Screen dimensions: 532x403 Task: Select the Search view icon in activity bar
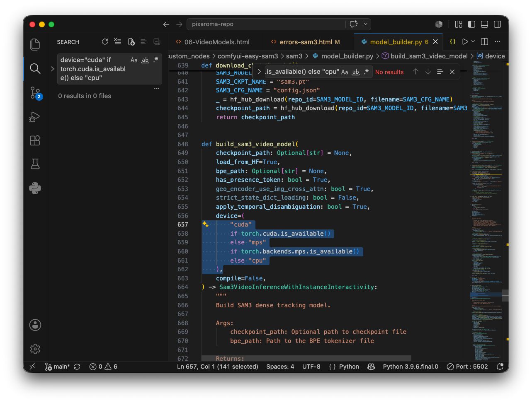[x=35, y=68]
